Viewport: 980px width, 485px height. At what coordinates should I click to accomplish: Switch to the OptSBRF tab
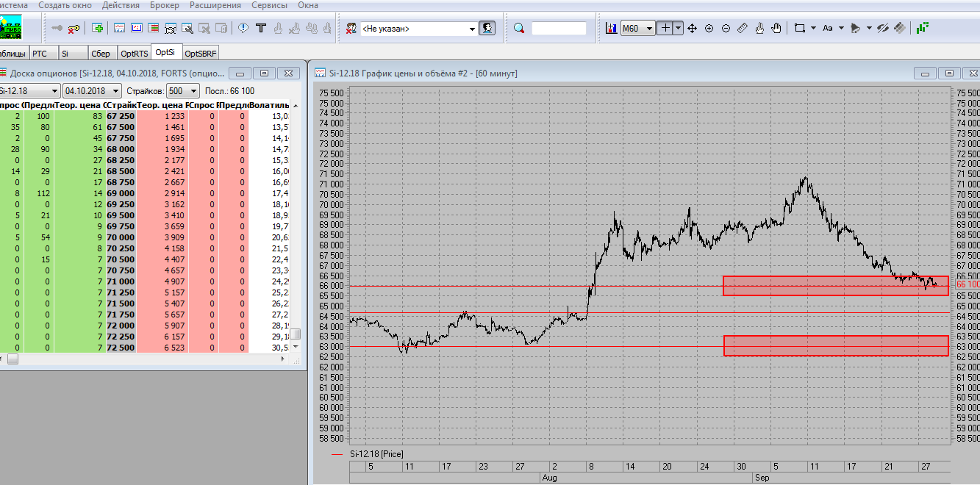pyautogui.click(x=200, y=53)
